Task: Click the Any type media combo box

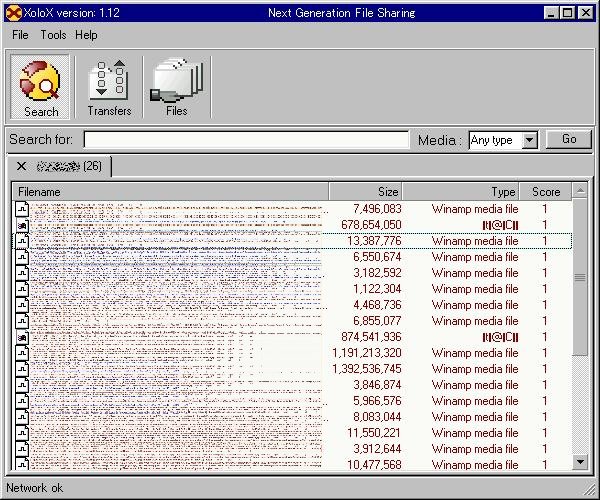Action: pyautogui.click(x=503, y=140)
